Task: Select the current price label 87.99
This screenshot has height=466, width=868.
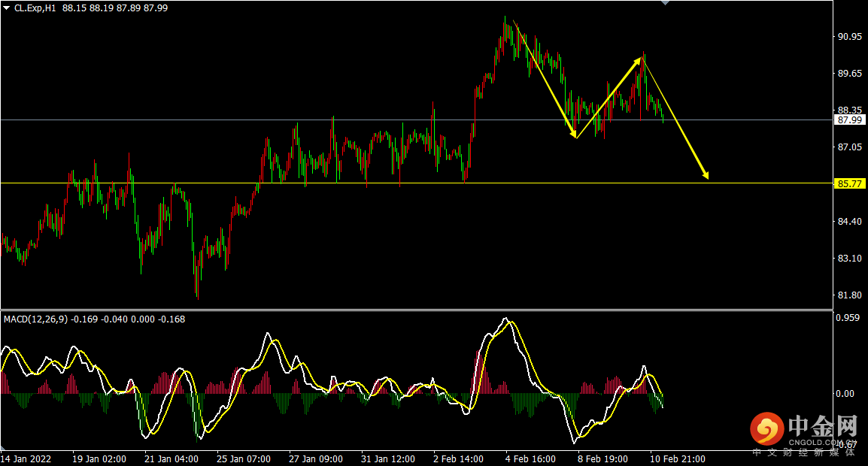Action: point(850,120)
